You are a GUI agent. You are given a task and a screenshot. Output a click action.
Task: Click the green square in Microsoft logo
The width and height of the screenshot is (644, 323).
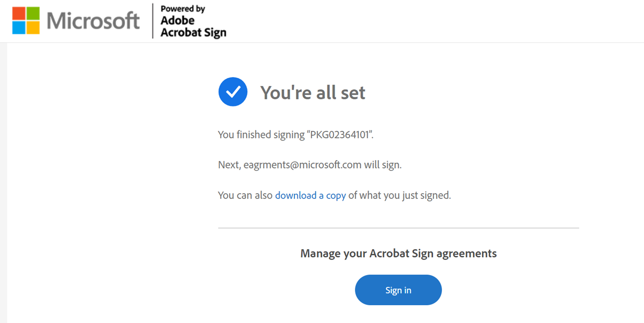[33, 13]
